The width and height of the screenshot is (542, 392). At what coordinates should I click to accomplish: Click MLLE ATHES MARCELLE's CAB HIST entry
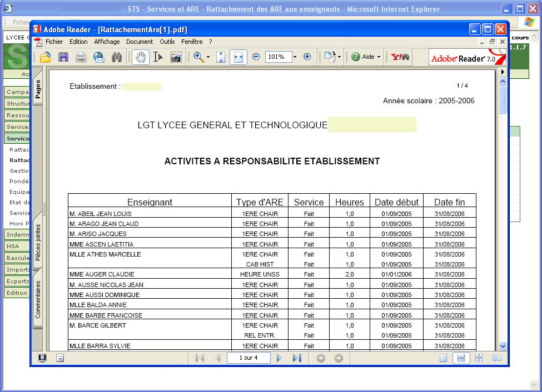point(260,264)
